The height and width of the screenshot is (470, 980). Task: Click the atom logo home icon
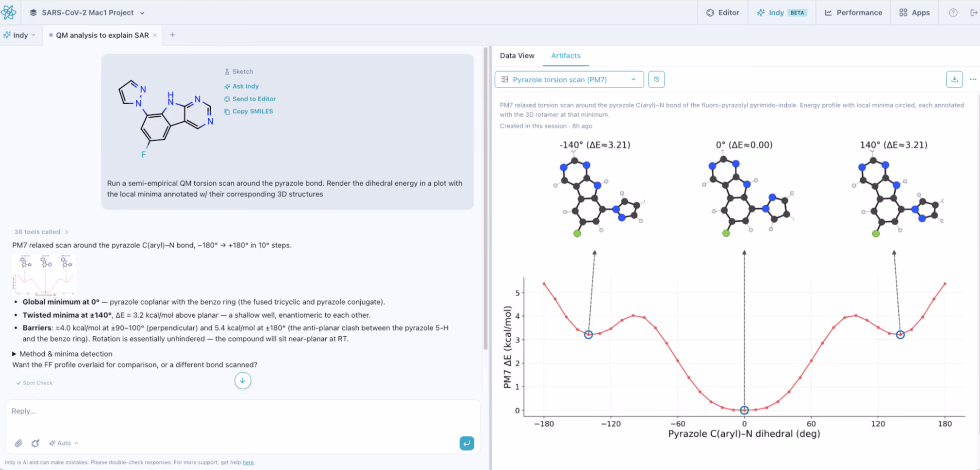click(x=9, y=13)
